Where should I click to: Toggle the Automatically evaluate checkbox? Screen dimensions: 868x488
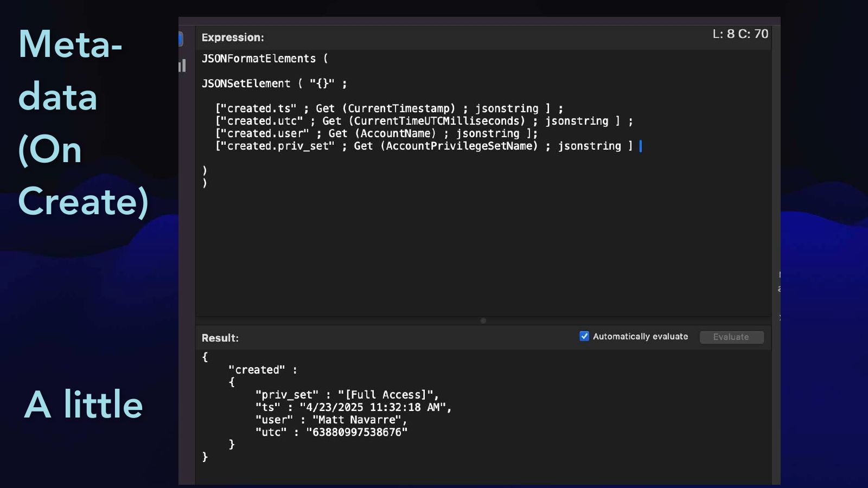click(x=584, y=336)
